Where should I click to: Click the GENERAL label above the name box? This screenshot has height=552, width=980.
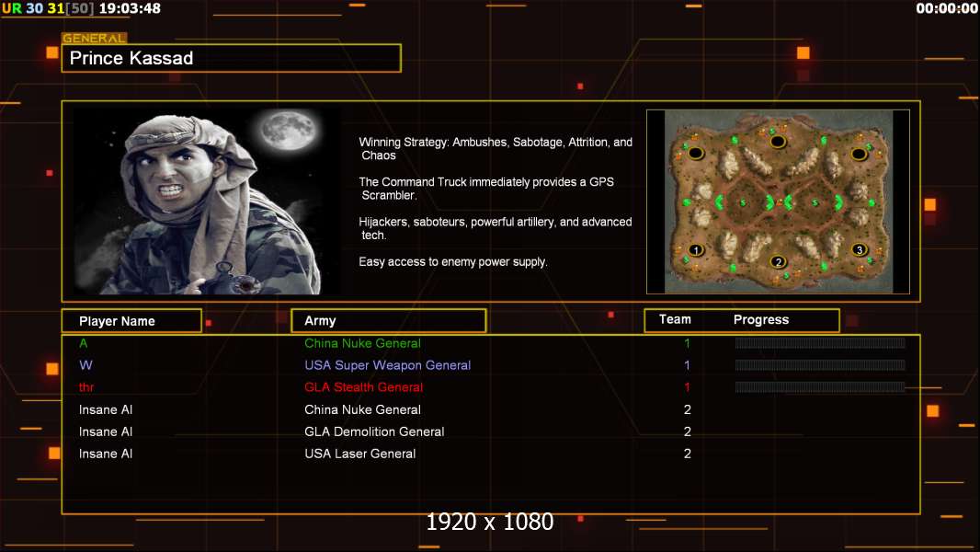point(95,38)
